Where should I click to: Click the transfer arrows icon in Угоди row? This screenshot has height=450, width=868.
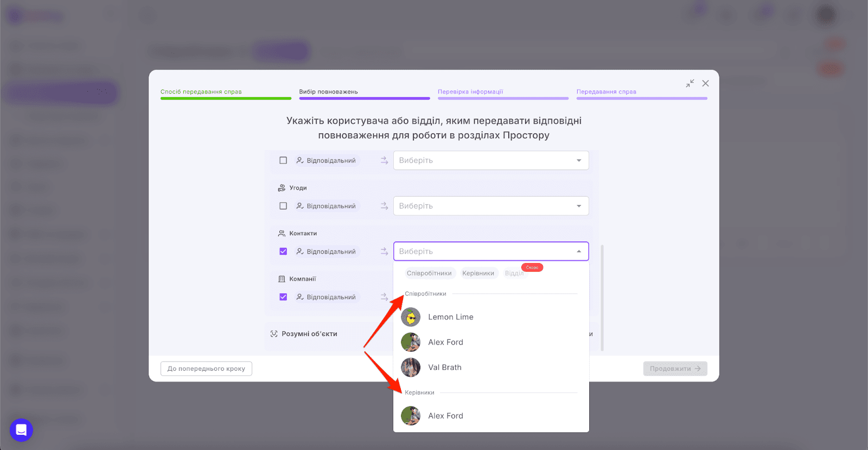pyautogui.click(x=384, y=206)
